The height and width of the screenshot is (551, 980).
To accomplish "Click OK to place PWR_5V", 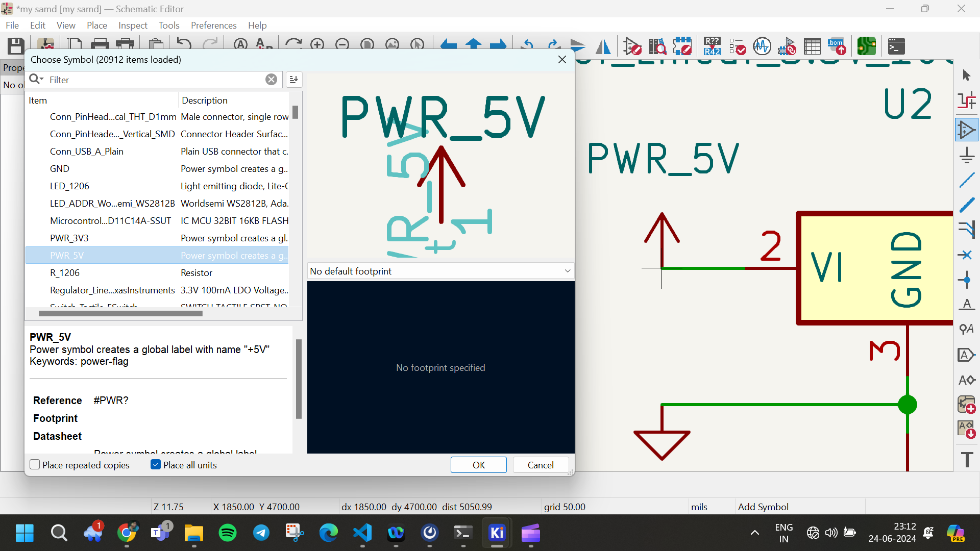I will [479, 465].
